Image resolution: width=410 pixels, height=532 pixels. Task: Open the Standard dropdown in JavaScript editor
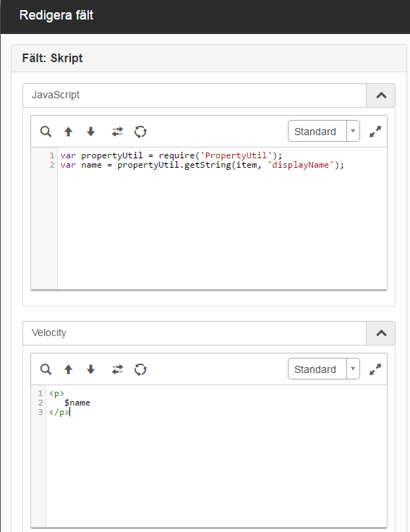point(324,131)
